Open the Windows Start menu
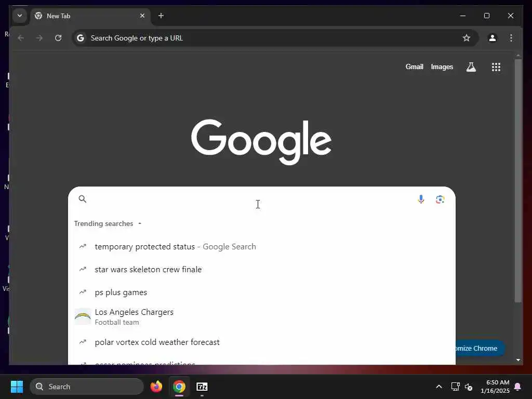This screenshot has height=399, width=532. click(17, 387)
